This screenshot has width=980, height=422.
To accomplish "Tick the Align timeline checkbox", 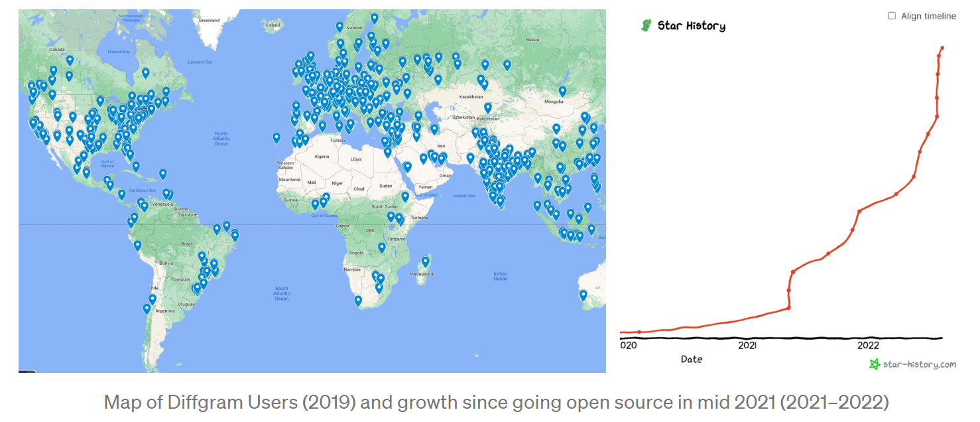I will pyautogui.click(x=892, y=16).
